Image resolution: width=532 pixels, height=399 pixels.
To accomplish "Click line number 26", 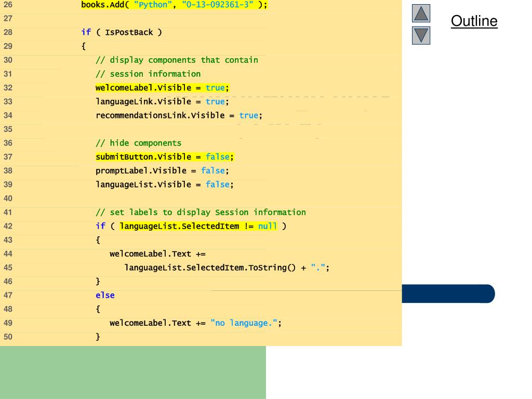I will (8, 5).
